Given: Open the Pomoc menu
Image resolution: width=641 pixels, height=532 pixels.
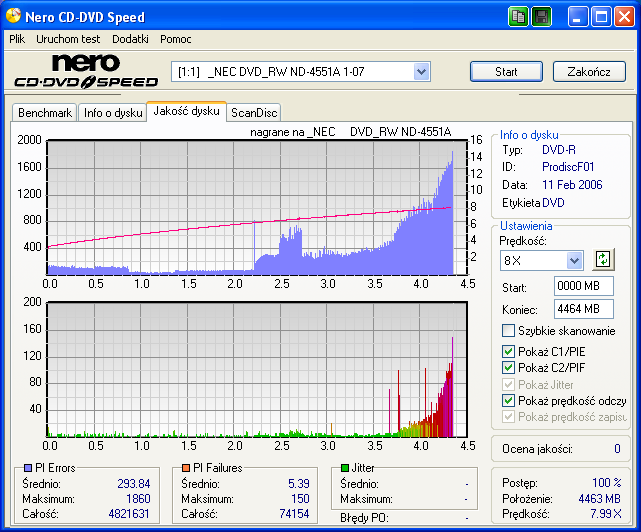Looking at the screenshot, I should (176, 39).
